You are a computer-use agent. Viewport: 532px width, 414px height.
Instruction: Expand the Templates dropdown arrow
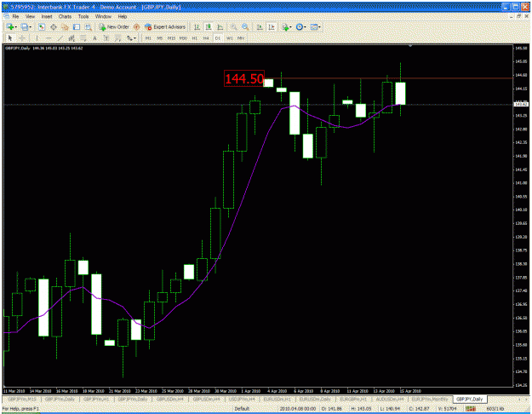click(x=319, y=27)
